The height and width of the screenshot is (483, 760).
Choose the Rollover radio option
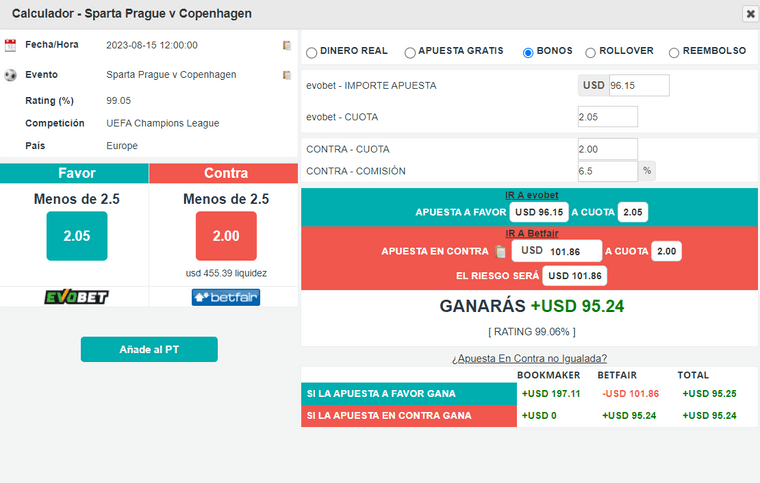click(591, 52)
